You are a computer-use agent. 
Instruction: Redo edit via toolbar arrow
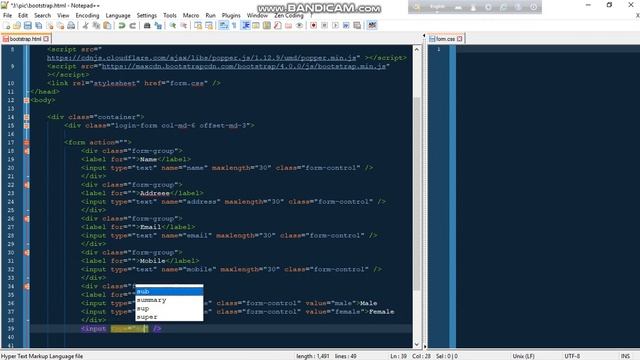point(133,25)
